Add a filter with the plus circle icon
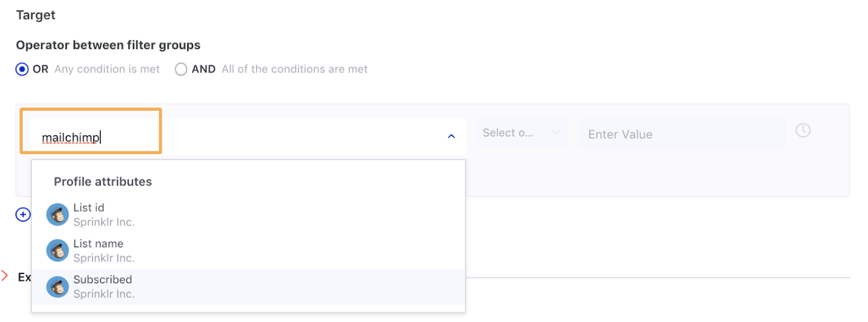Viewport: 868px width, 322px height. 23,214
